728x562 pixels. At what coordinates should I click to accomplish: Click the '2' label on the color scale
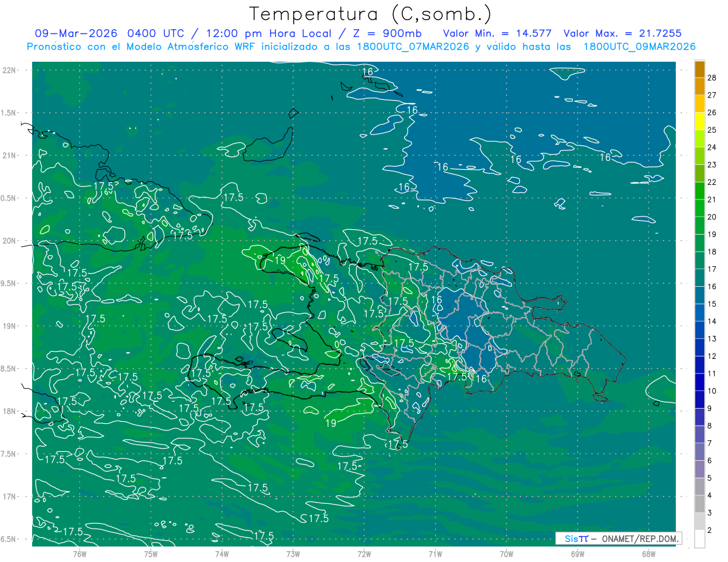tap(710, 530)
